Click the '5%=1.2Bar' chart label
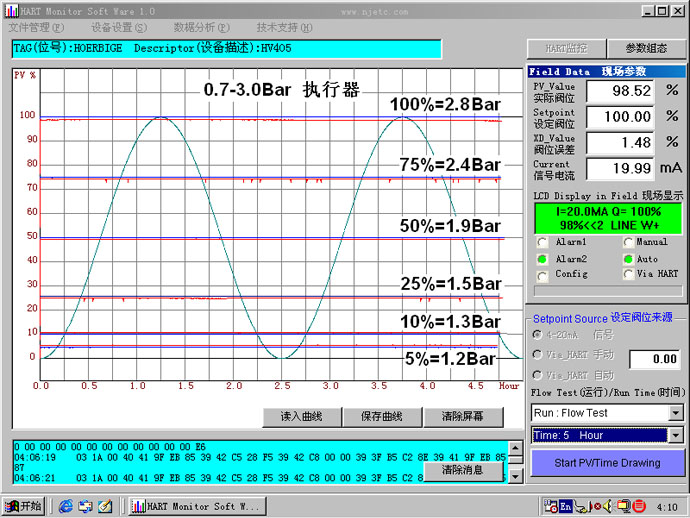This screenshot has height=518, width=690. (450, 359)
